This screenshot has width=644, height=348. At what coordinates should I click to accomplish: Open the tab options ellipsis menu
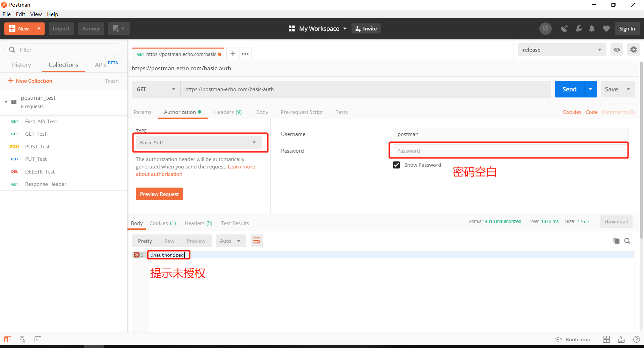(245, 54)
